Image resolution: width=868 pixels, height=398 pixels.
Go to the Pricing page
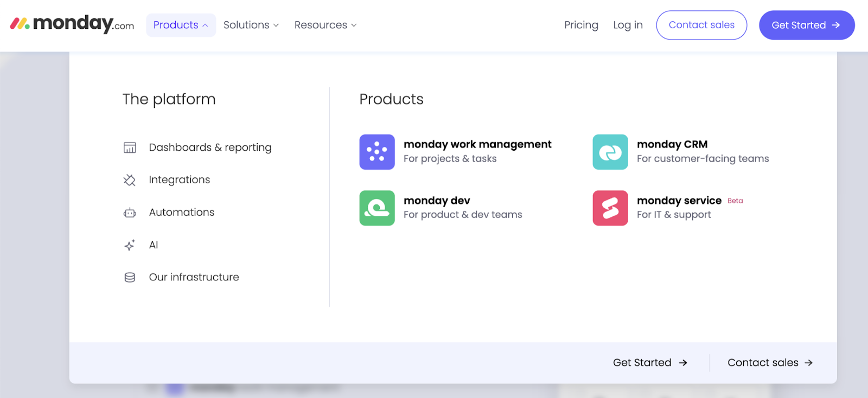point(581,25)
